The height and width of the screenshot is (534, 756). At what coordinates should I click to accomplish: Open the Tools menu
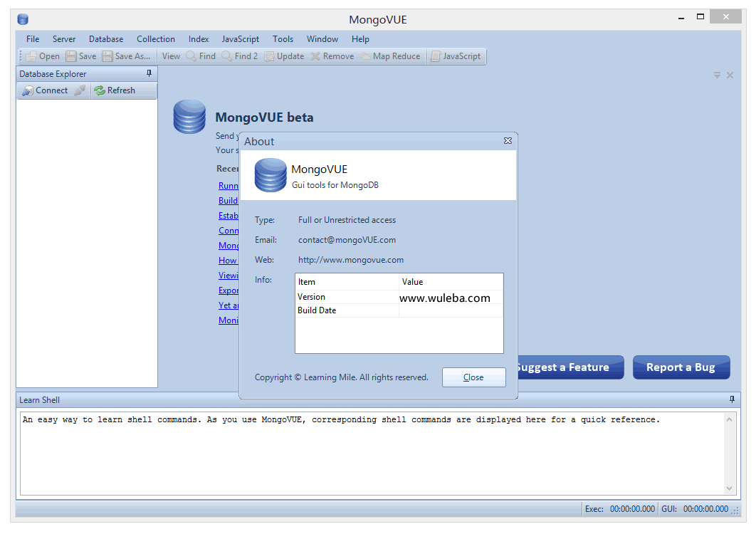(x=283, y=39)
